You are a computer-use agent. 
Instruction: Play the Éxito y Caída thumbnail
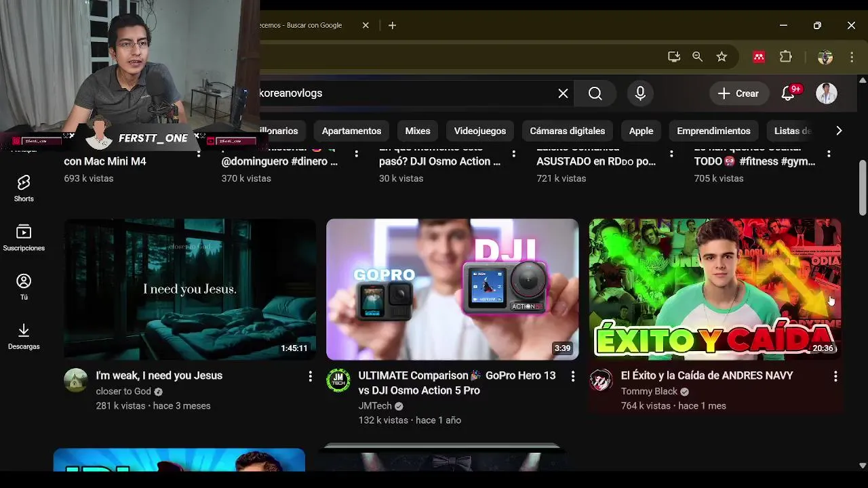715,289
